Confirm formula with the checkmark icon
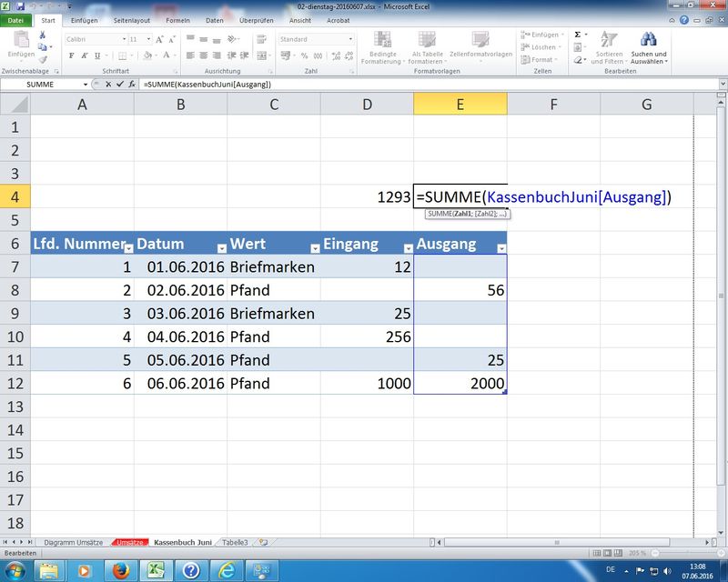Viewport: 728px width, 582px height. 120,84
